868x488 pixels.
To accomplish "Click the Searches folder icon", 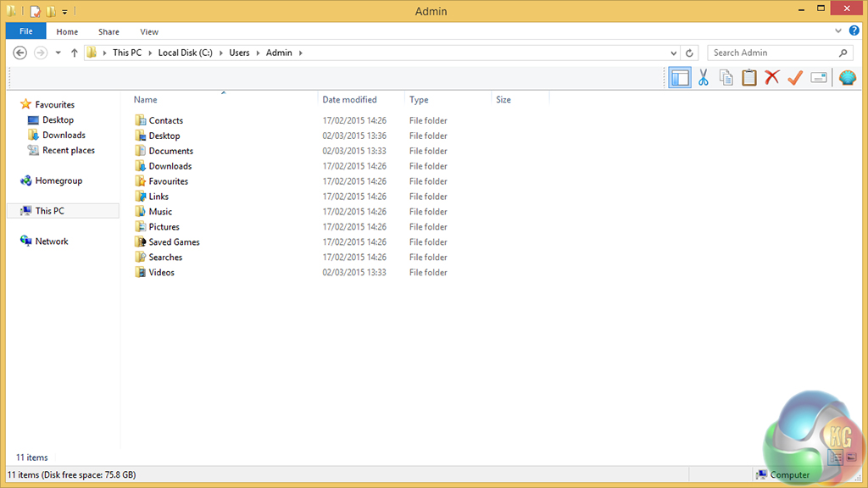I will (141, 257).
